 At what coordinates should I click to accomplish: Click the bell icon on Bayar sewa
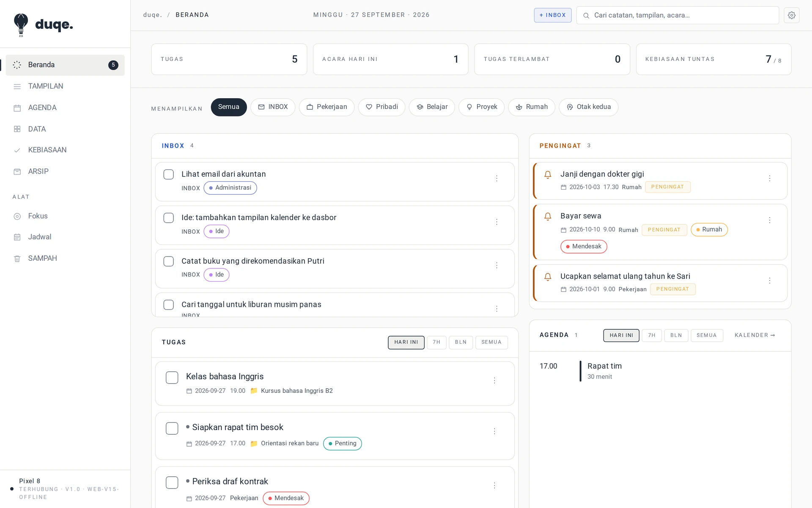click(548, 216)
